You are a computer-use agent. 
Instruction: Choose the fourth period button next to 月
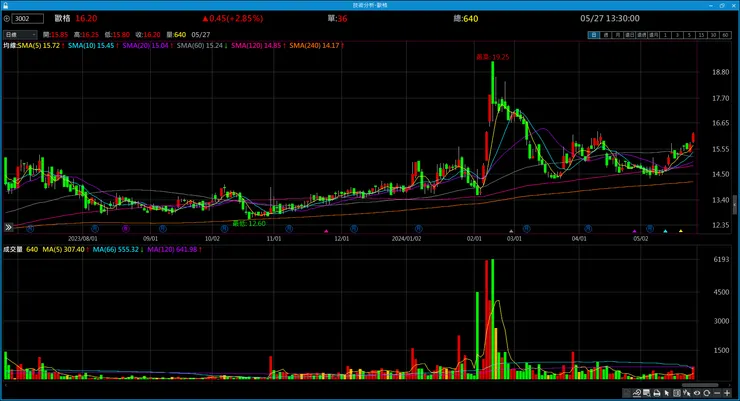click(630, 35)
